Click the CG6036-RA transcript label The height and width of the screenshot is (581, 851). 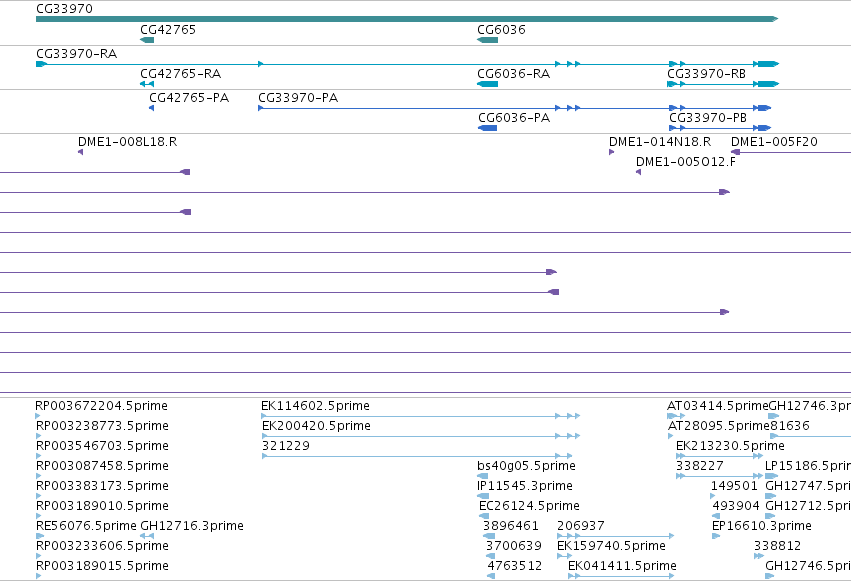513,74
